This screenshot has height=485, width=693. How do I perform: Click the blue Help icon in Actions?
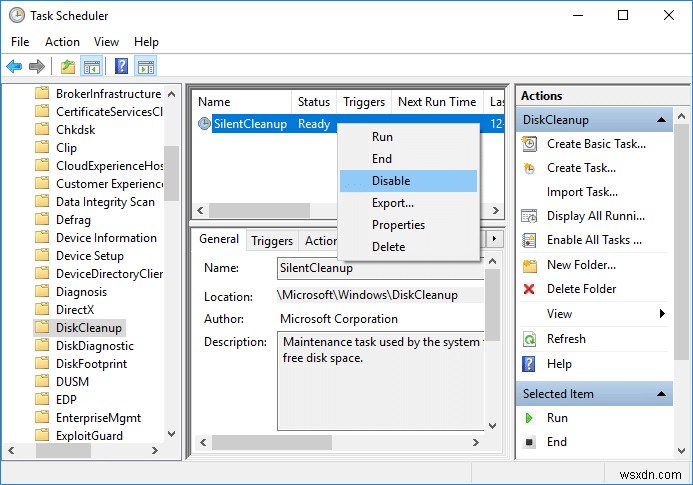click(529, 364)
